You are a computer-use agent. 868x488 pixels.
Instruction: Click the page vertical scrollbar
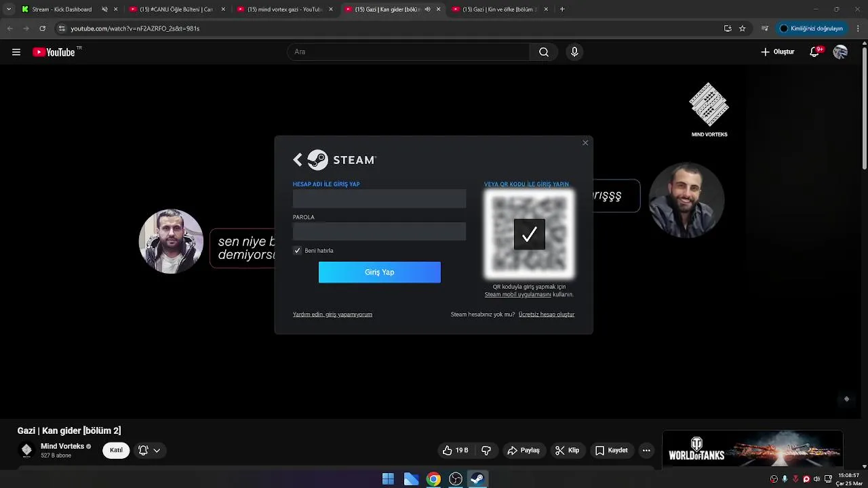(x=865, y=108)
